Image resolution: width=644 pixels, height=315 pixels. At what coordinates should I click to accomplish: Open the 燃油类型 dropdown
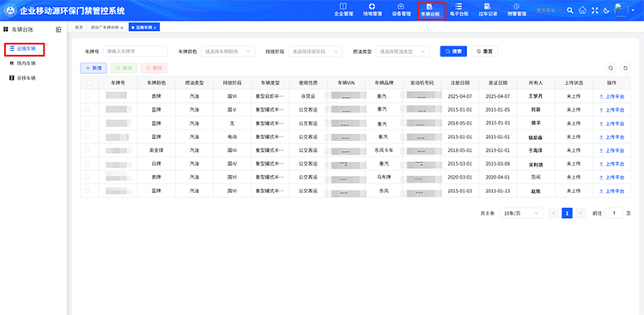click(x=403, y=51)
